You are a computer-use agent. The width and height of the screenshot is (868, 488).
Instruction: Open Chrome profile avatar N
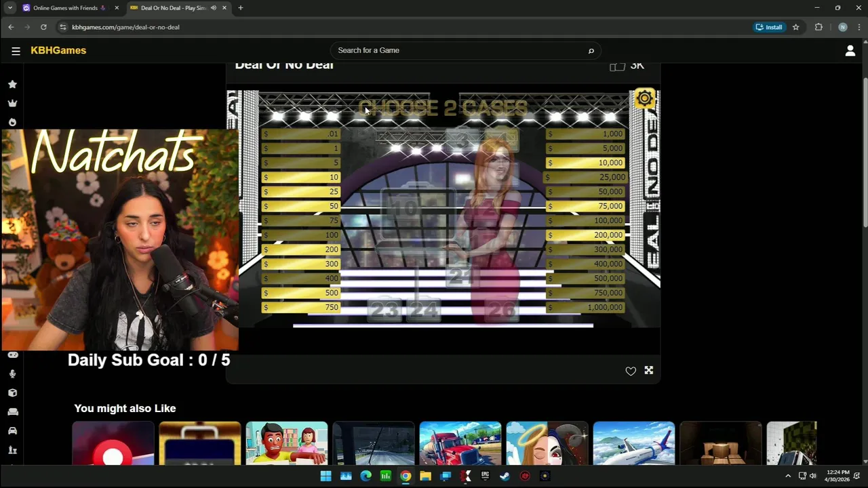coord(842,27)
